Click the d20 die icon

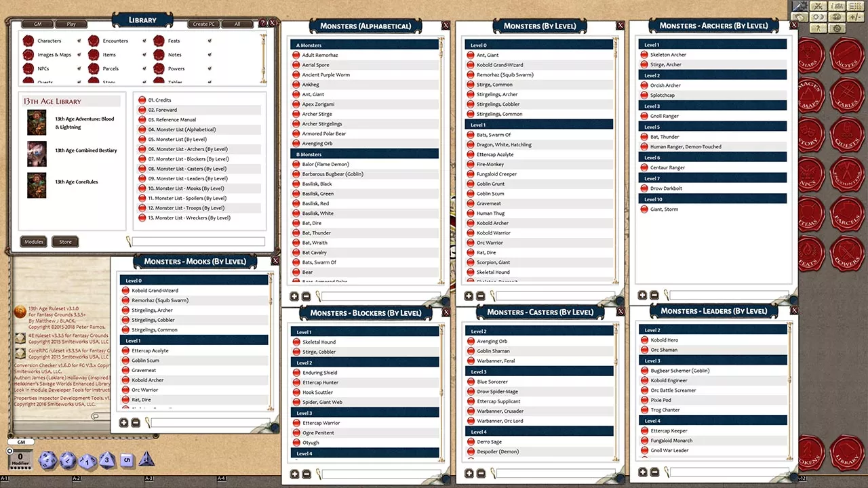pyautogui.click(x=47, y=460)
